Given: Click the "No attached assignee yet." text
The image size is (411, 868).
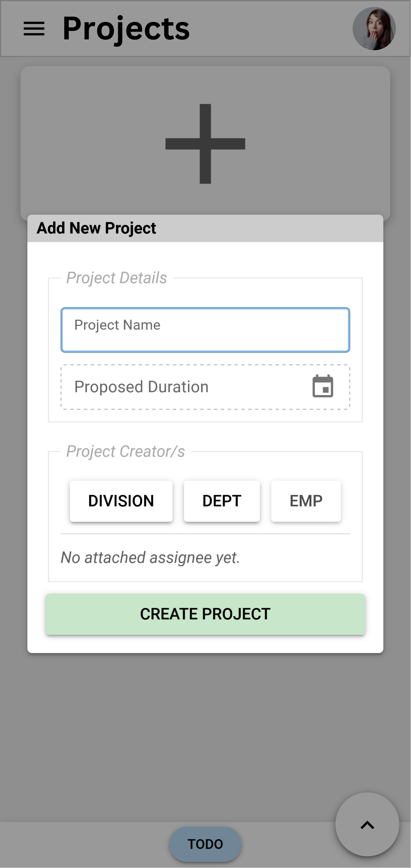Looking at the screenshot, I should pyautogui.click(x=150, y=557).
